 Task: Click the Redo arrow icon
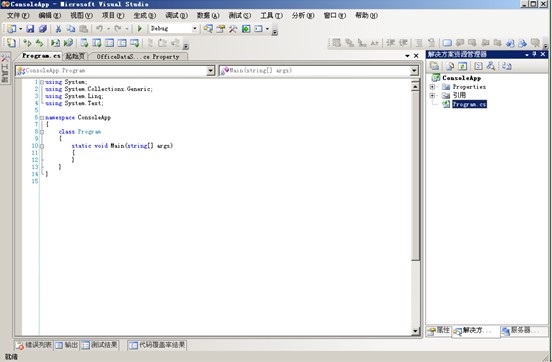[118, 29]
